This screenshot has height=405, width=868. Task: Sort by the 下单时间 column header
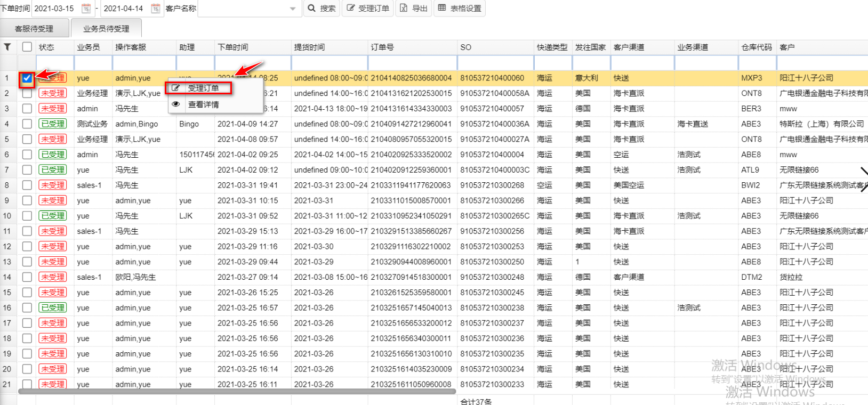click(x=233, y=47)
